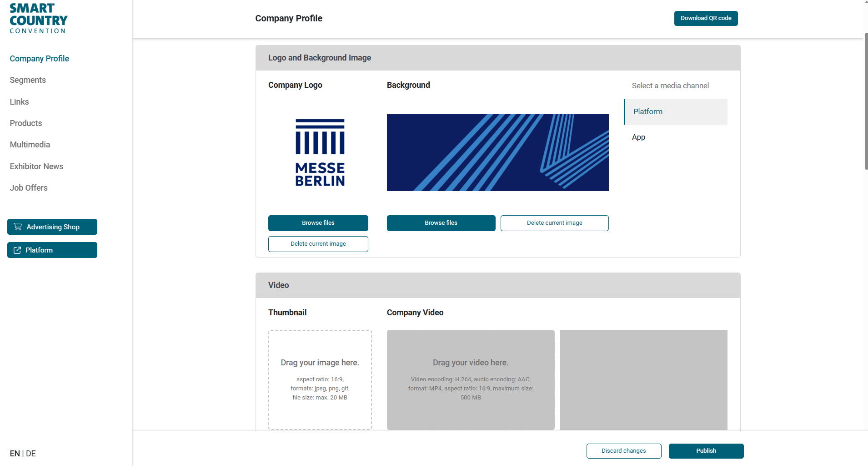This screenshot has height=470, width=868.
Task: Browse files for Background image
Action: [441, 223]
